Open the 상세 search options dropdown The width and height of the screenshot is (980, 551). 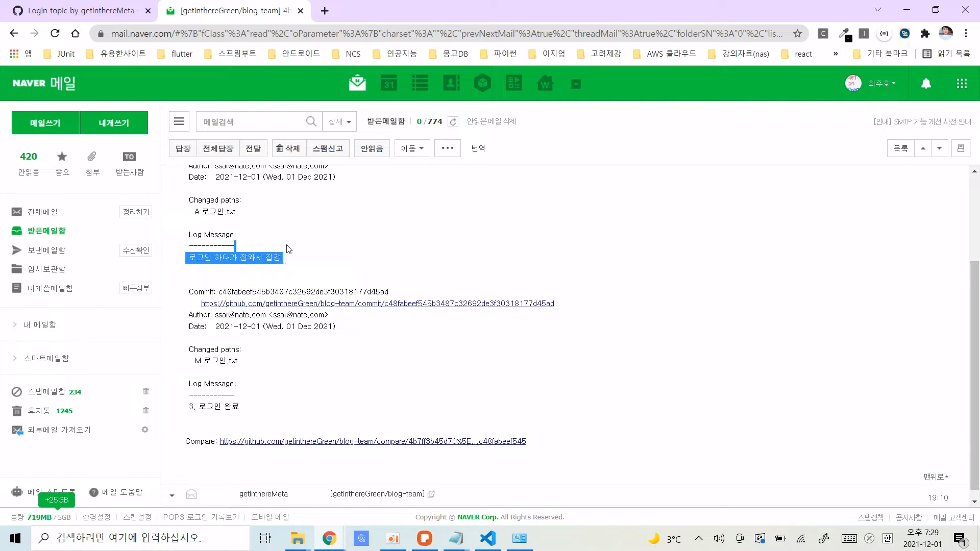click(339, 122)
